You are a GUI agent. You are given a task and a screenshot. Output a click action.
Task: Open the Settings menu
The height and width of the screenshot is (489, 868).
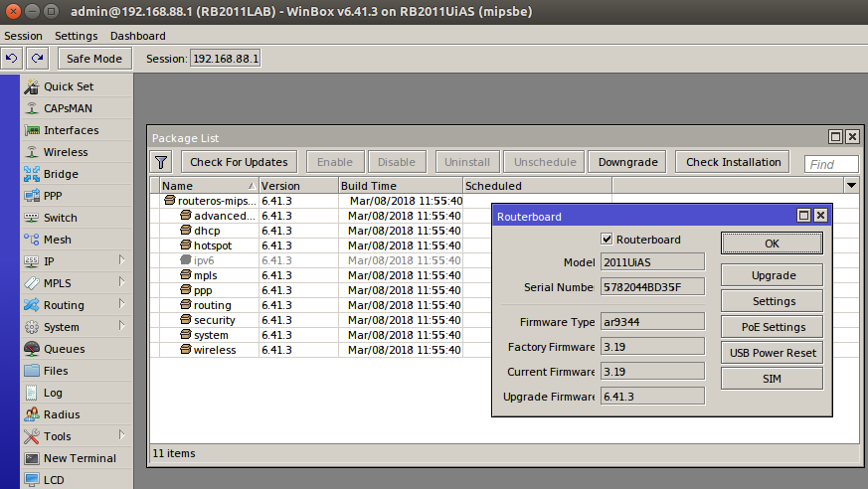(77, 36)
